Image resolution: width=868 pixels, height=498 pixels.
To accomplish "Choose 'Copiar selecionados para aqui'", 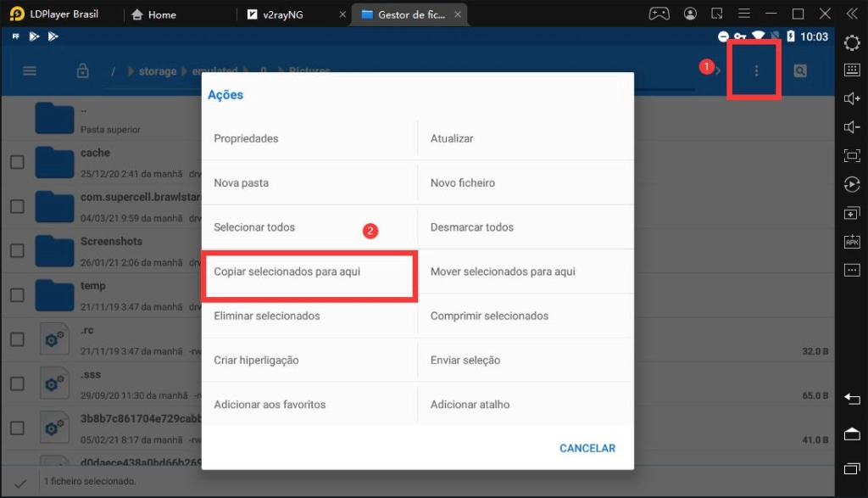I will click(309, 272).
